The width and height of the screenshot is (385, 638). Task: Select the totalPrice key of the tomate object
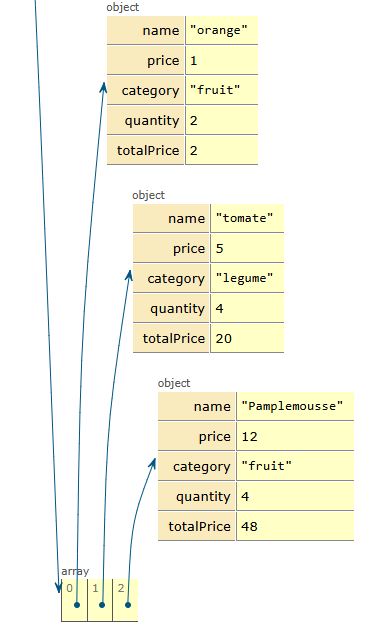pyautogui.click(x=171, y=339)
